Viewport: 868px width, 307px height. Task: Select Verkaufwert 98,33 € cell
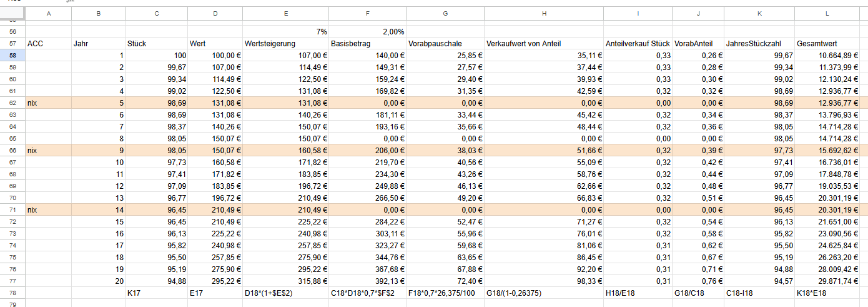pyautogui.click(x=543, y=281)
